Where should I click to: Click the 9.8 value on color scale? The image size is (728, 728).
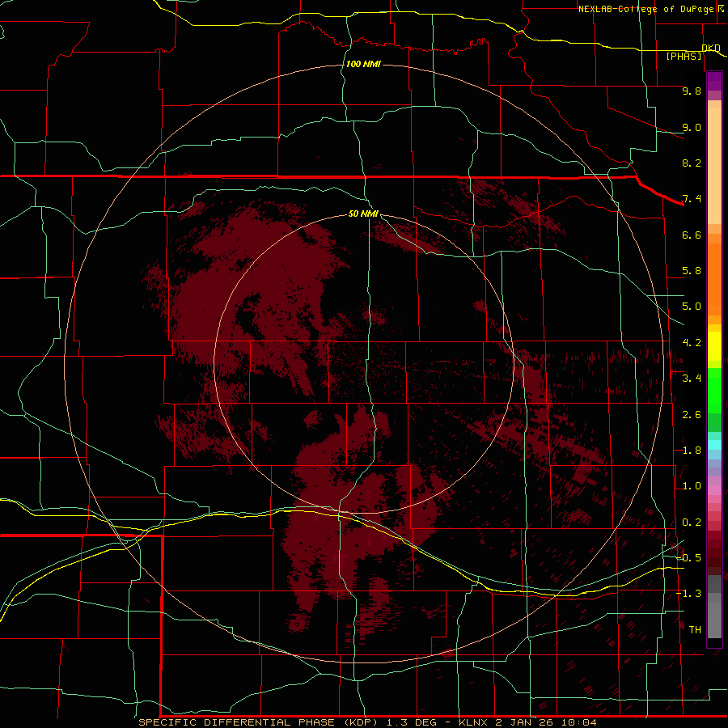click(x=692, y=91)
